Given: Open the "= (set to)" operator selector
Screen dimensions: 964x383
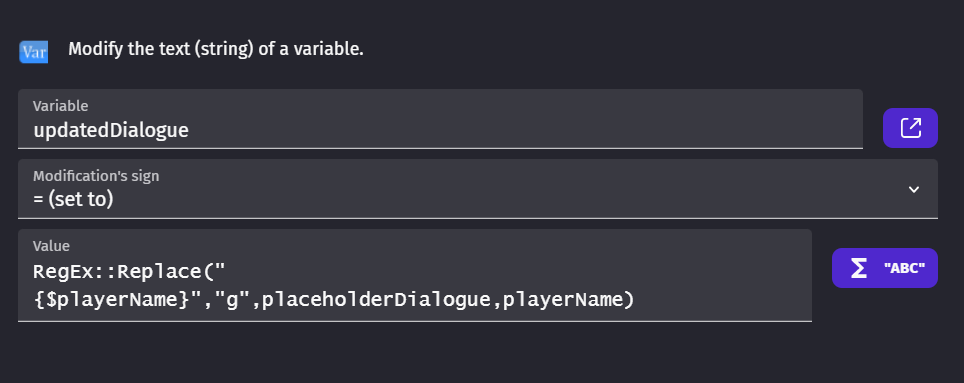Looking at the screenshot, I should pos(478,189).
